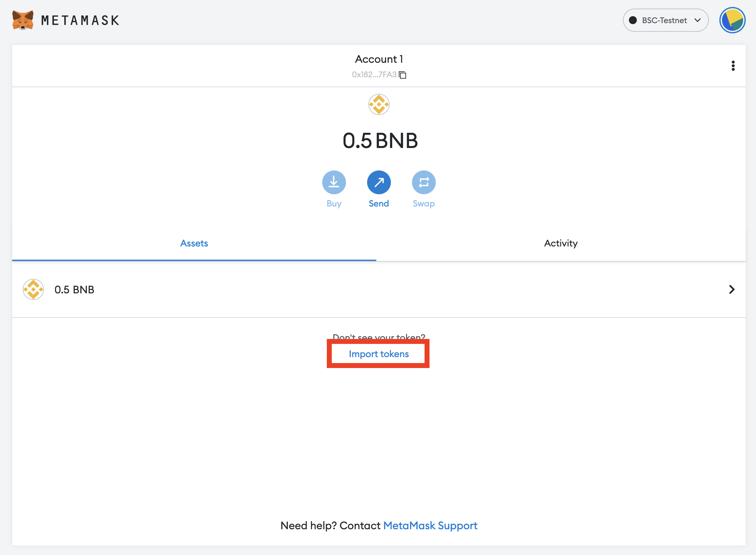The height and width of the screenshot is (555, 756).
Task: Switch to the Assets tab
Action: [194, 243]
